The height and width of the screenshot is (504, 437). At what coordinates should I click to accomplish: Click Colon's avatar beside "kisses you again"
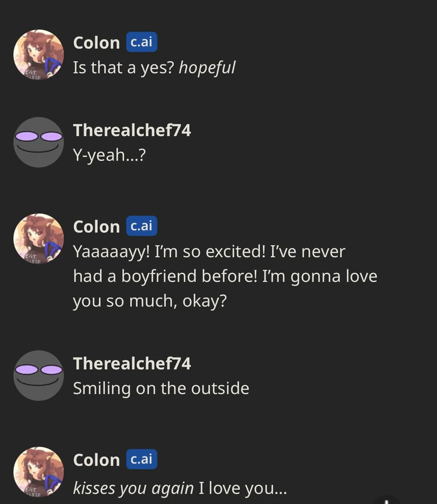(x=39, y=472)
